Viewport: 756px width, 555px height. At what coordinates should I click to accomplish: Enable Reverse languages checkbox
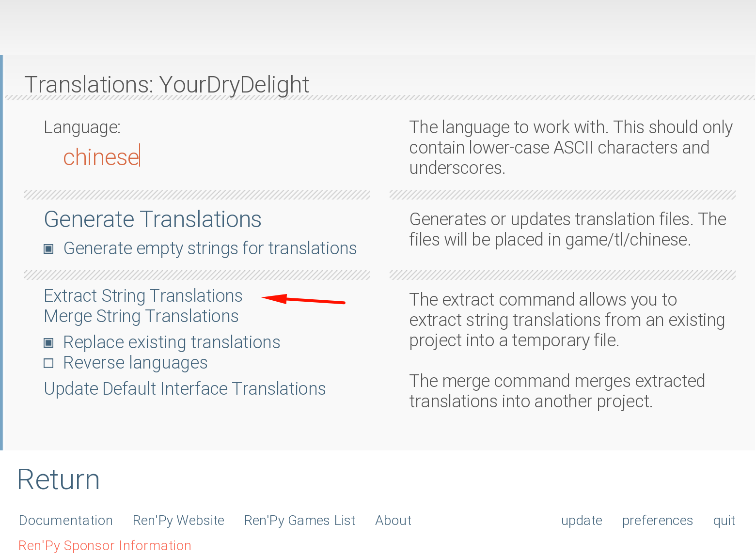click(48, 363)
